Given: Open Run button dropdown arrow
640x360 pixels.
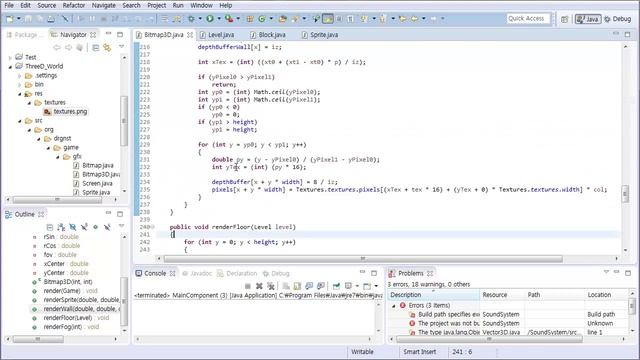Looking at the screenshot, I should (219, 19).
